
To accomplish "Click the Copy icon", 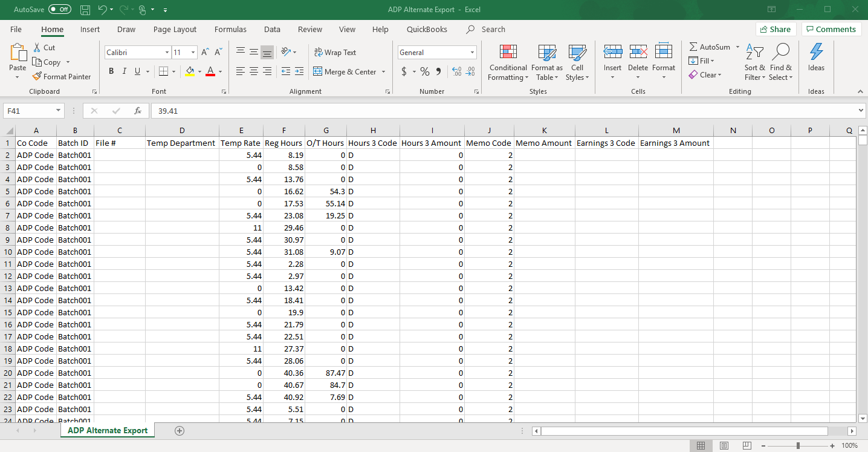I will [37, 62].
